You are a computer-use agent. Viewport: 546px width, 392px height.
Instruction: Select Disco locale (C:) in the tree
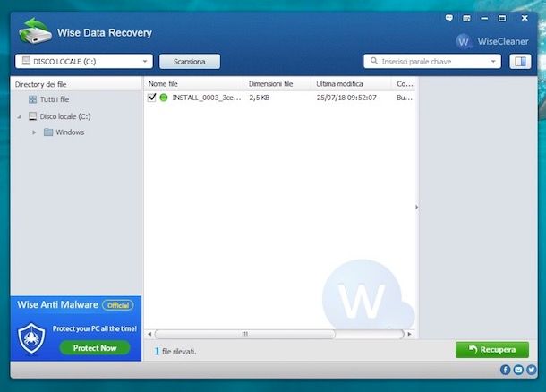coord(65,116)
